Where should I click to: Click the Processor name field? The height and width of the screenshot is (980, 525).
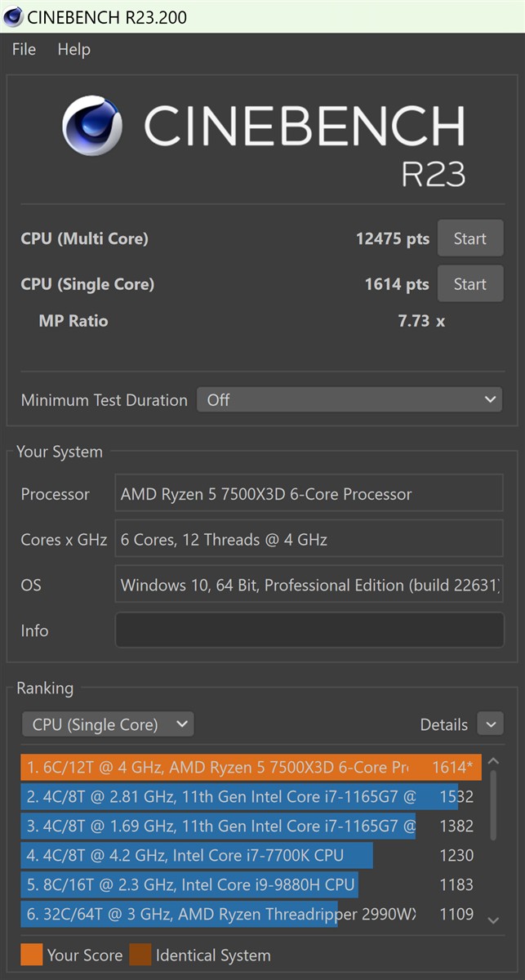pyautogui.click(x=309, y=494)
